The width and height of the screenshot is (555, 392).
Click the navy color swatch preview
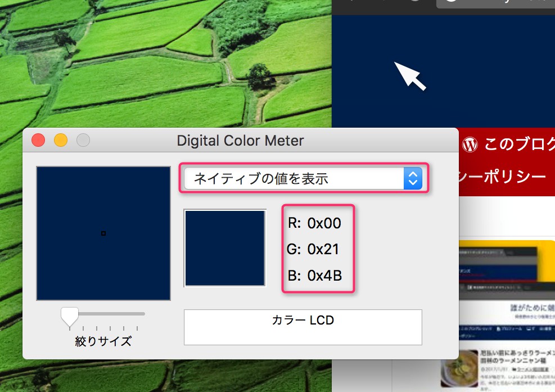[x=225, y=248]
